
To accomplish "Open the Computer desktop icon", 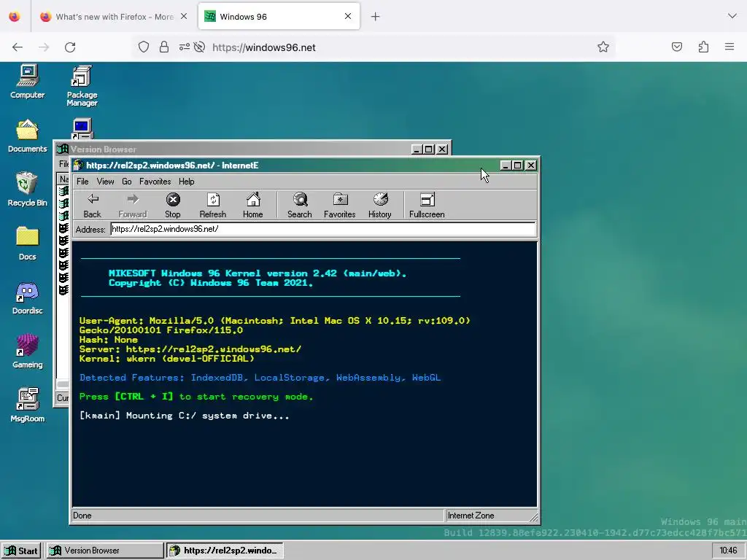I will pos(27,82).
